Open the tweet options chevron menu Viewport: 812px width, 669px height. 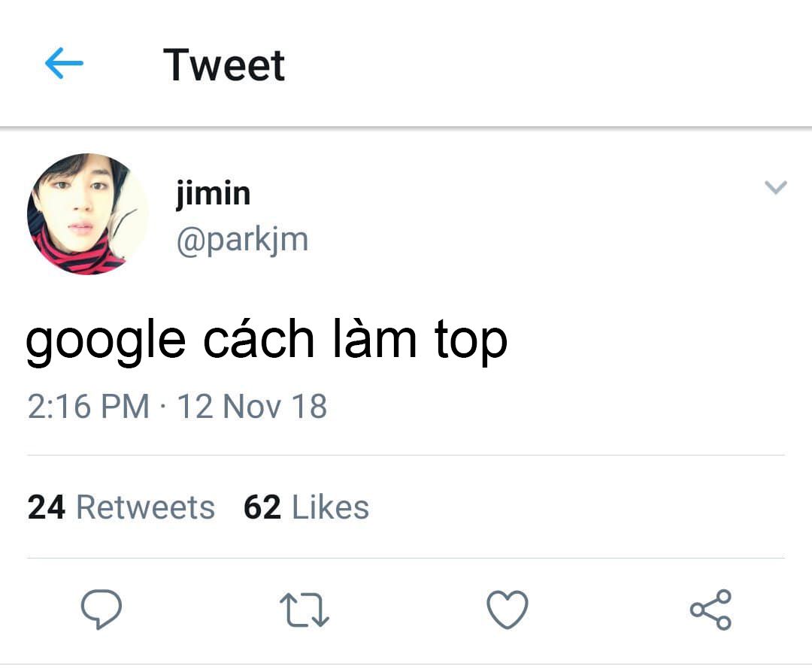[x=775, y=187]
